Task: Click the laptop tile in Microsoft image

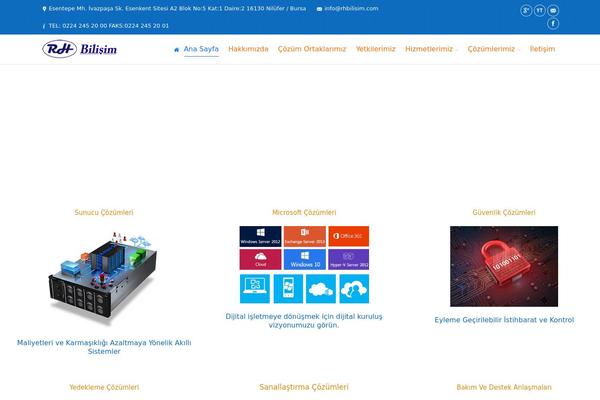Action: tap(255, 289)
